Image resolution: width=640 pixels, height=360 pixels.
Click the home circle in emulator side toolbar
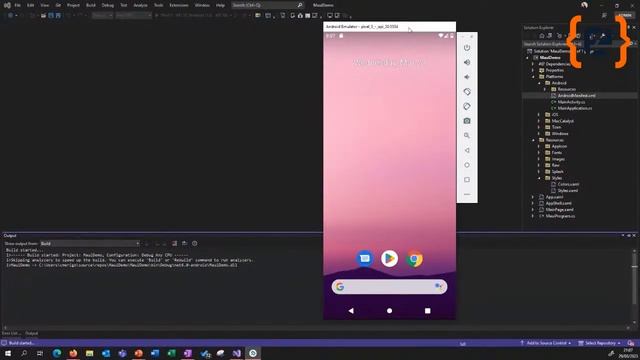coord(467,165)
